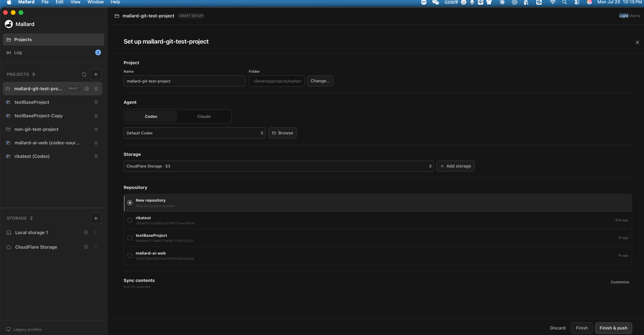The width and height of the screenshot is (644, 335).
Task: Click the microphone menu bar icon
Action: [472, 2]
